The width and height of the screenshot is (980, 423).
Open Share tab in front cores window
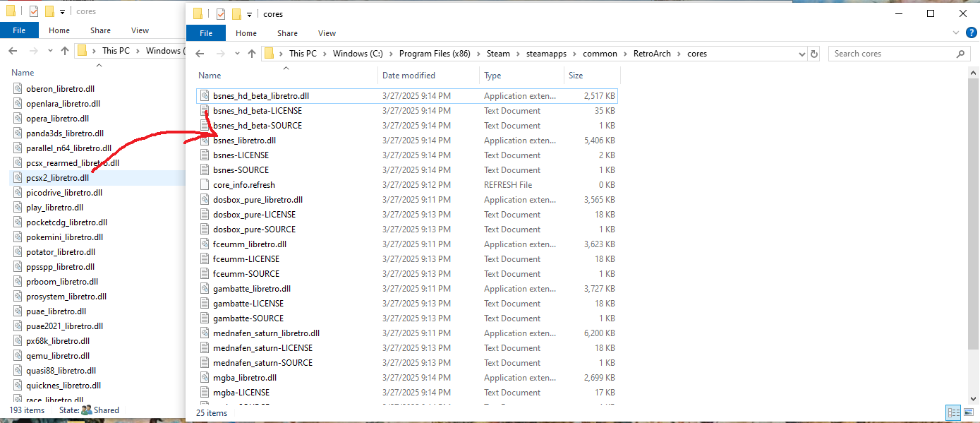point(287,33)
